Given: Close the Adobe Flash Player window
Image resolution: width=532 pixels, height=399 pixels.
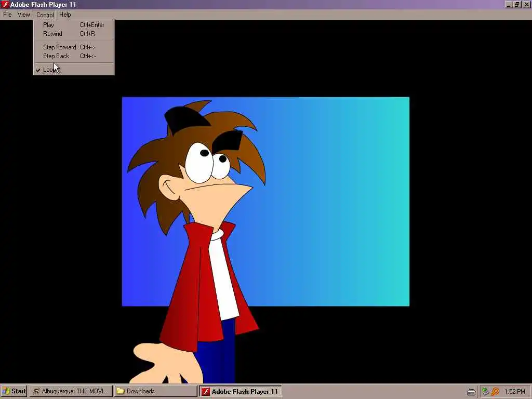Looking at the screenshot, I should 527,4.
